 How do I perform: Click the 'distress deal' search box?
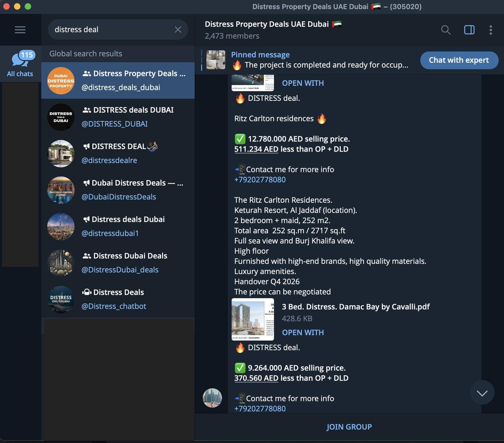pyautogui.click(x=118, y=30)
